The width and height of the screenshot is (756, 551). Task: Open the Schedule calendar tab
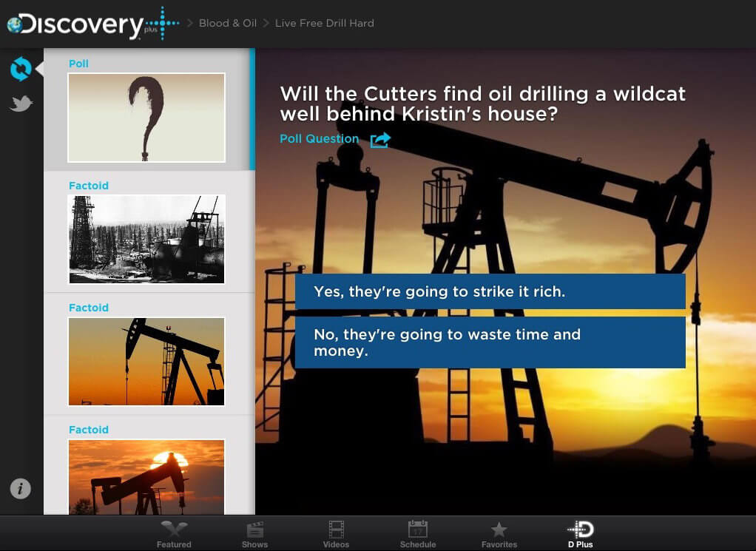(x=418, y=534)
